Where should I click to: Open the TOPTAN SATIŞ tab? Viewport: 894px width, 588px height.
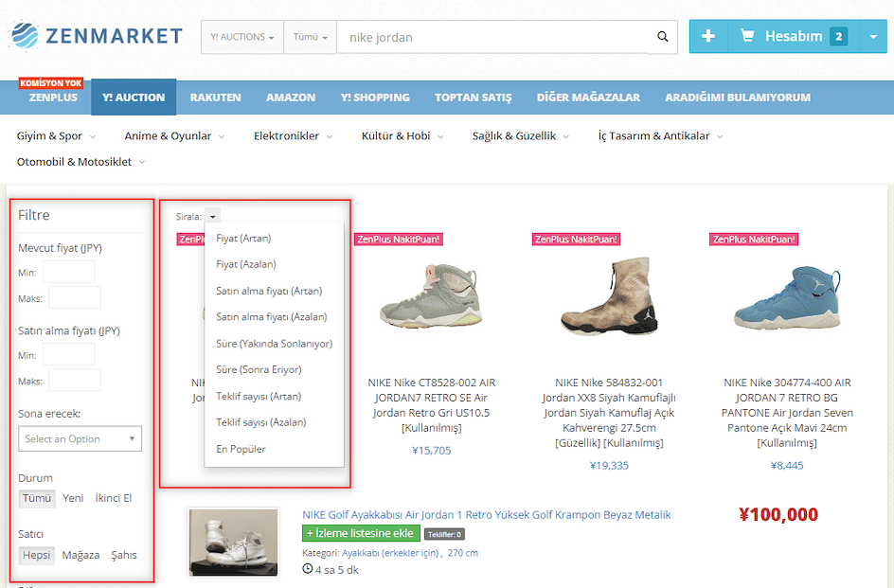coord(474,97)
